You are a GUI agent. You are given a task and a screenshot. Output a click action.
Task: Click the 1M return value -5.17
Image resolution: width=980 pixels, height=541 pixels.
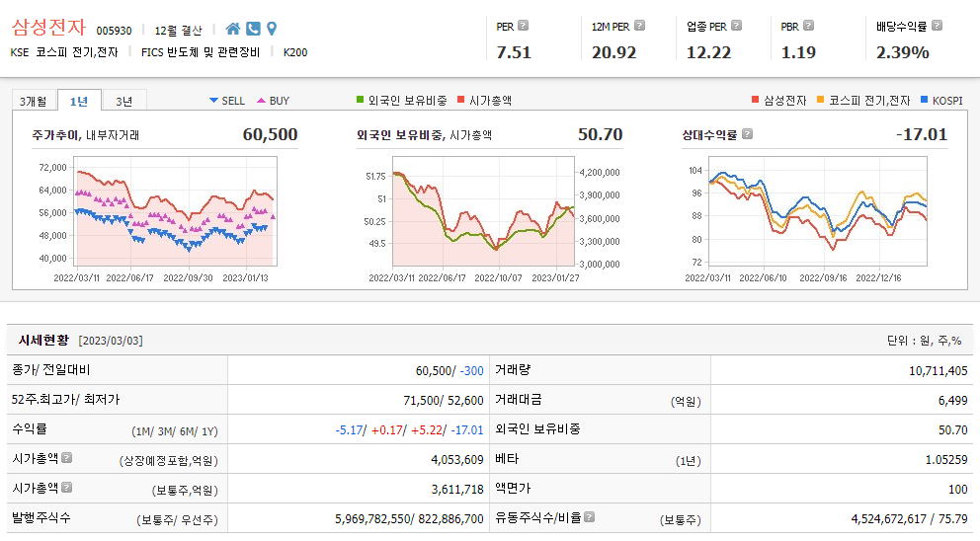pos(350,430)
